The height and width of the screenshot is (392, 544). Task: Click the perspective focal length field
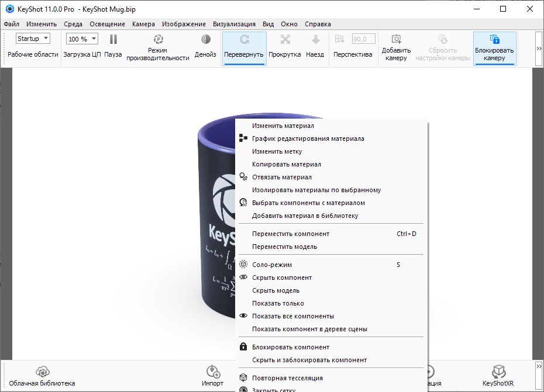[x=364, y=39]
